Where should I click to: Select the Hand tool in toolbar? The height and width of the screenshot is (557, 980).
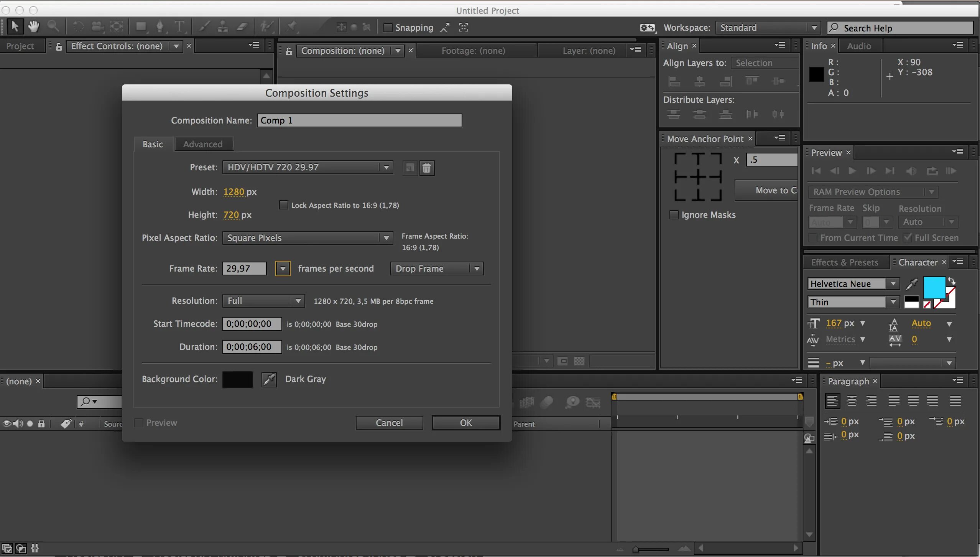tap(34, 27)
